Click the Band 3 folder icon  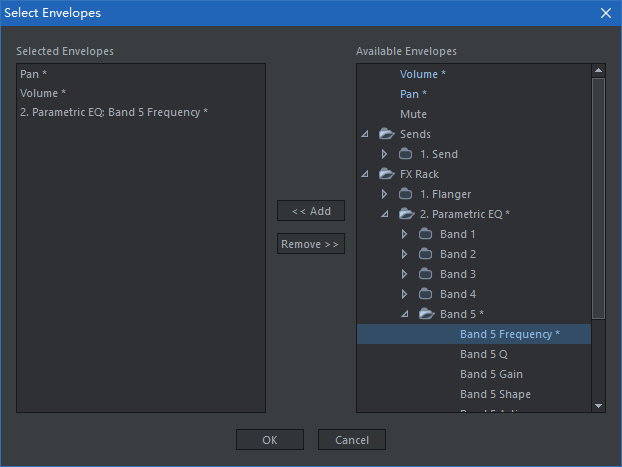coord(426,274)
